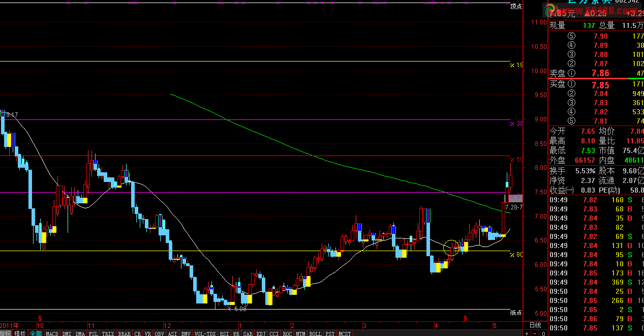Click the 顶点 top point label
This screenshot has width=644, height=336.
point(516,7)
